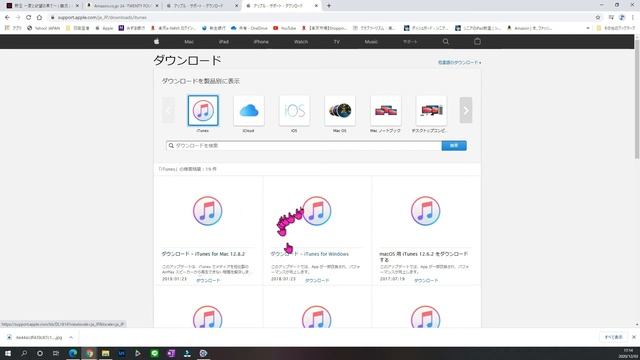Expand options arrow for downloaded jpg

pos(71,338)
